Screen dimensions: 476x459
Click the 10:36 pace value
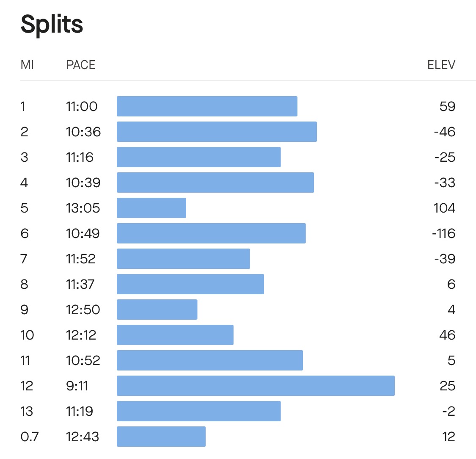83,132
